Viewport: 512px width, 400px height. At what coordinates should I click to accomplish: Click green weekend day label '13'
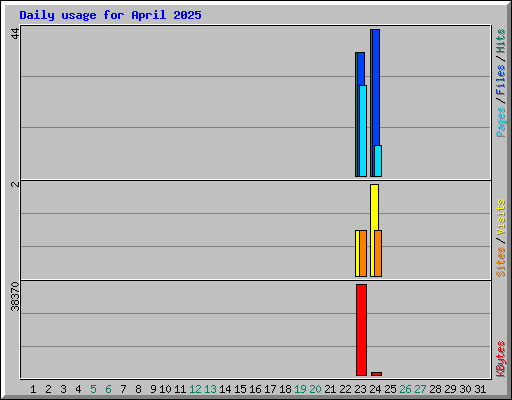[x=210, y=389]
